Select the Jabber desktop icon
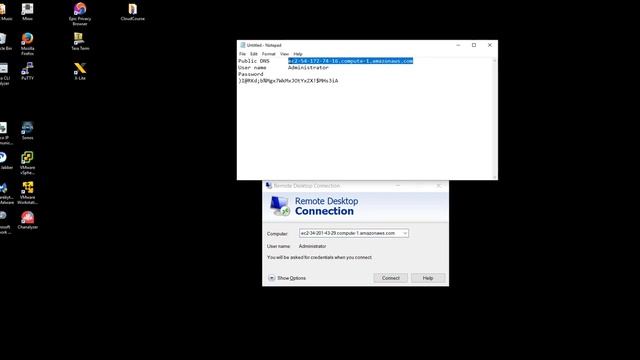 click(x=4, y=160)
